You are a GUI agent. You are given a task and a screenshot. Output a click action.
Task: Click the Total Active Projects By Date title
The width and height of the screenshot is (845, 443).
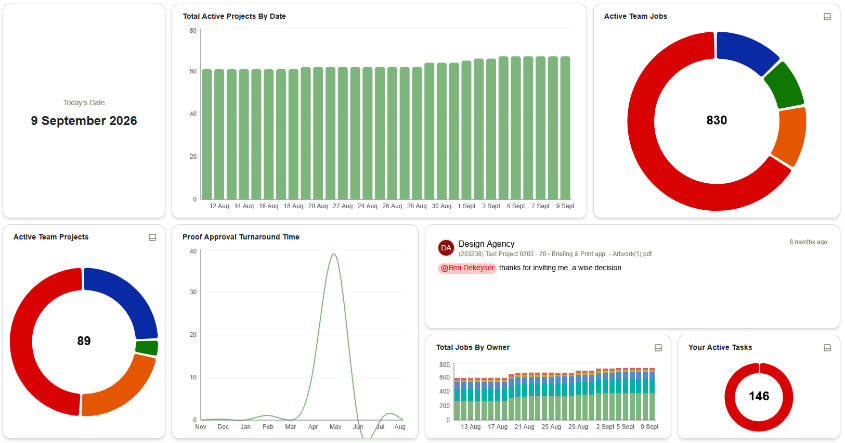(234, 17)
